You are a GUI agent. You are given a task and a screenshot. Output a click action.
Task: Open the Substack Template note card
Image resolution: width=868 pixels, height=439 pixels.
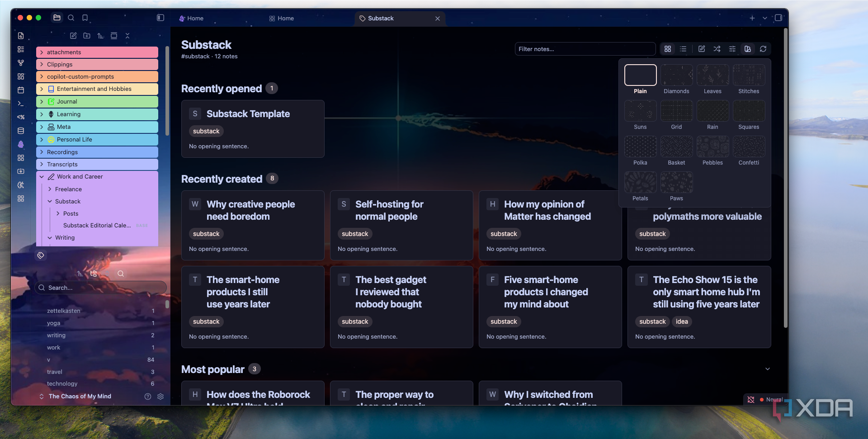click(x=253, y=129)
